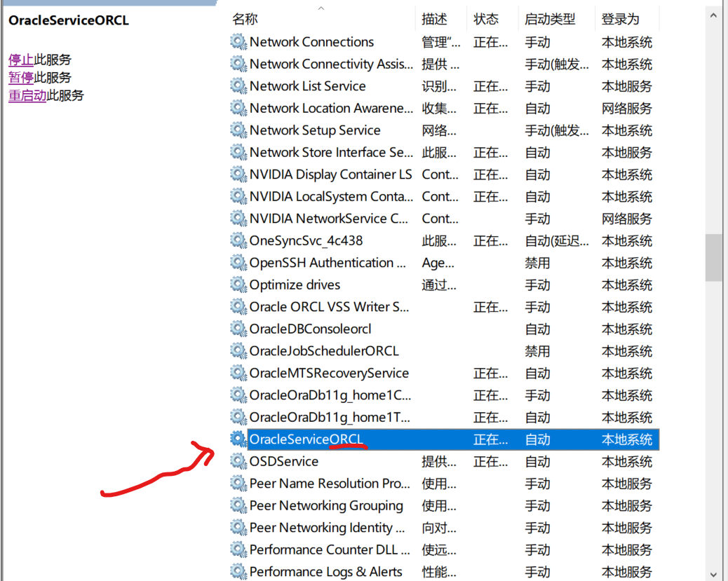Select the Network Setup Service name
The width and height of the screenshot is (728, 581).
[x=315, y=130]
